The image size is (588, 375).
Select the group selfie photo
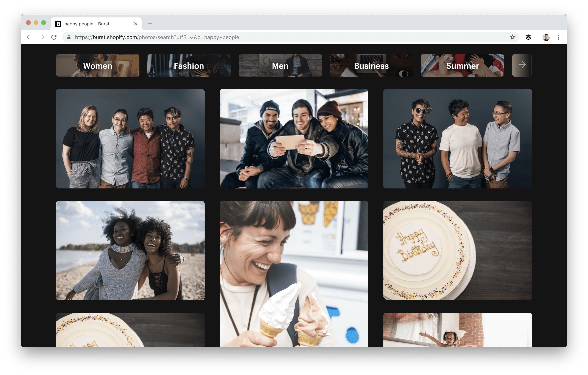[x=294, y=140]
